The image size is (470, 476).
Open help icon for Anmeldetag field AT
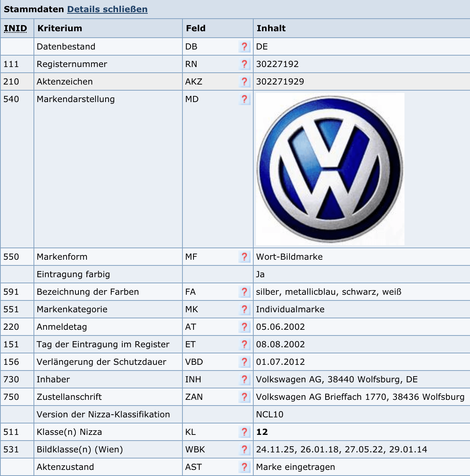[245, 327]
